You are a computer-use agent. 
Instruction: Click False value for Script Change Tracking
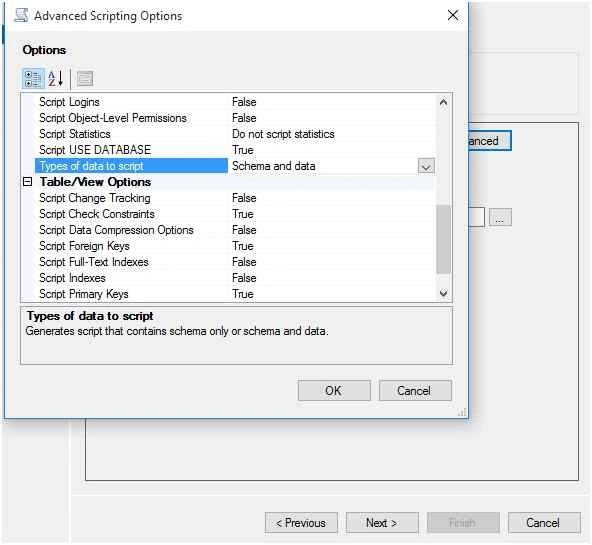click(x=244, y=198)
